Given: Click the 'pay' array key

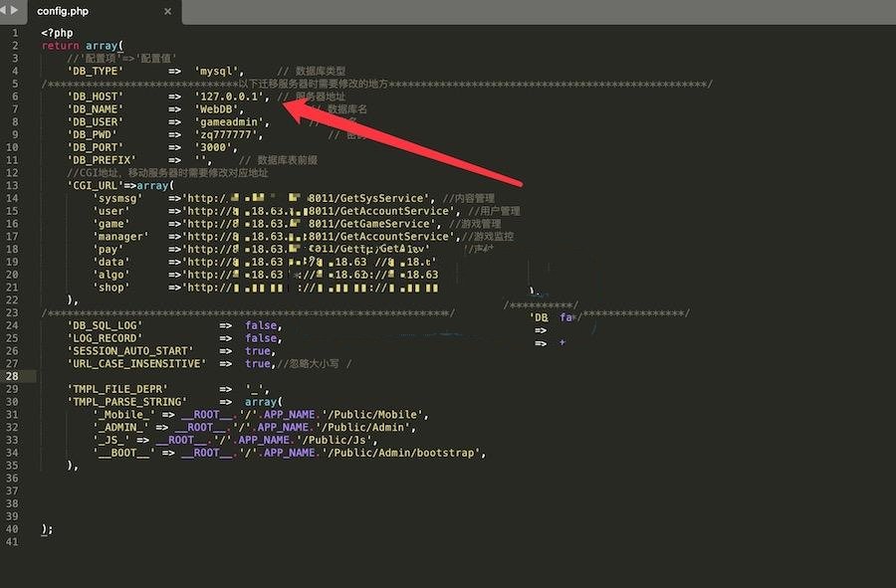Looking at the screenshot, I should [x=108, y=249].
